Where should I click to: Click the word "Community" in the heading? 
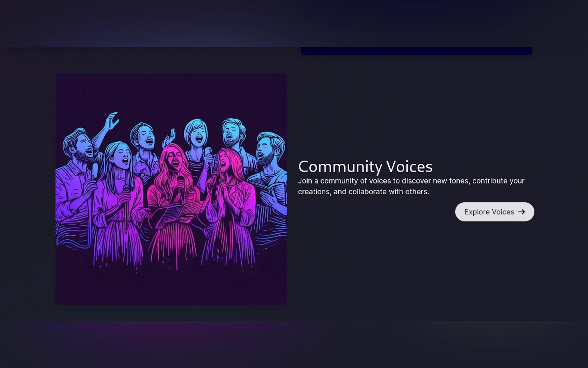[x=340, y=167]
